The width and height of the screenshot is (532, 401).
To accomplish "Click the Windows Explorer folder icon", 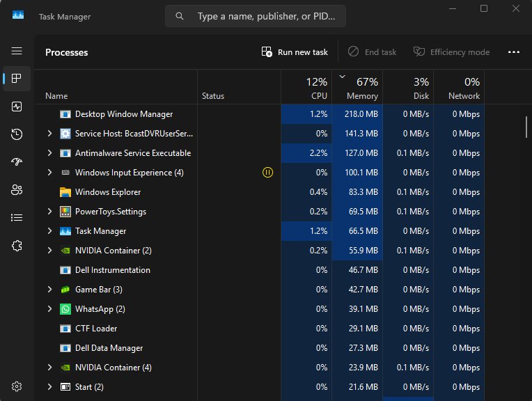I will click(65, 192).
